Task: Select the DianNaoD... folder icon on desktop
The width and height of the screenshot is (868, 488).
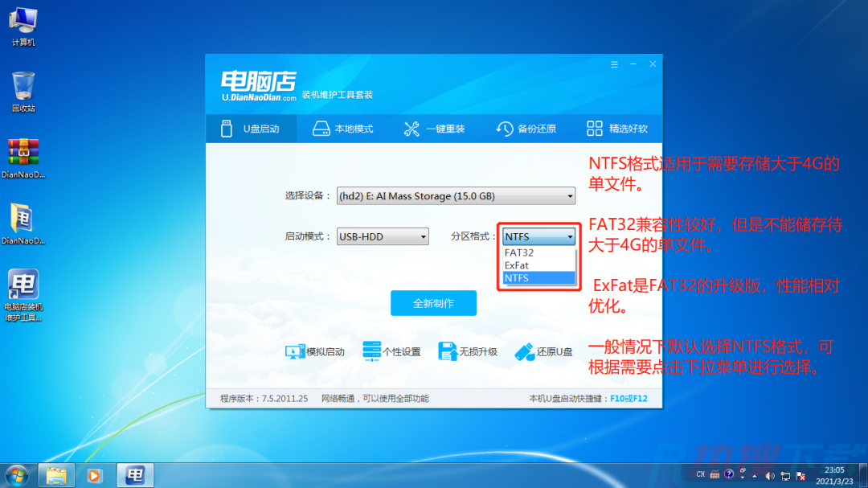Action: click(x=23, y=223)
